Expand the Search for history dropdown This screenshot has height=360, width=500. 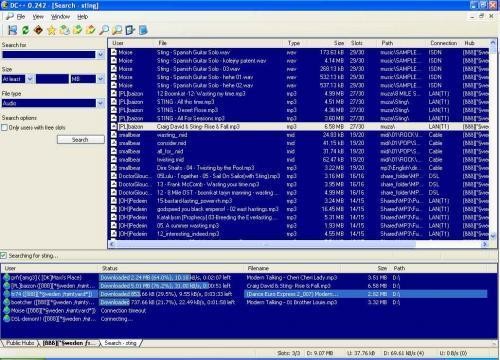[x=101, y=55]
